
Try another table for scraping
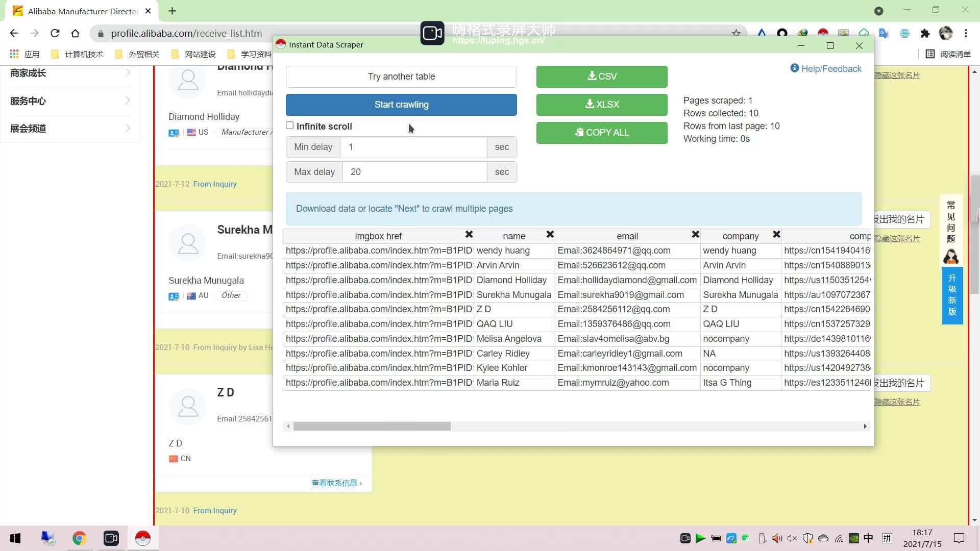pyautogui.click(x=401, y=77)
